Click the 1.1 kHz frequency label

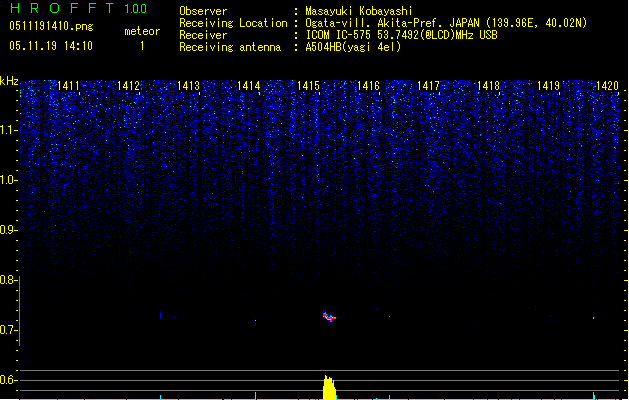pyautogui.click(x=8, y=130)
